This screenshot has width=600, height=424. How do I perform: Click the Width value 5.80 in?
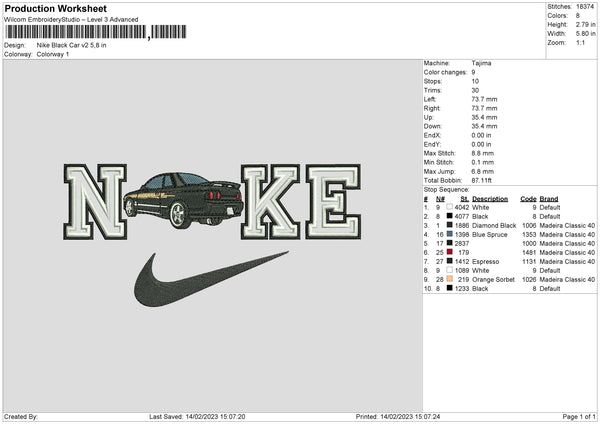coord(585,34)
